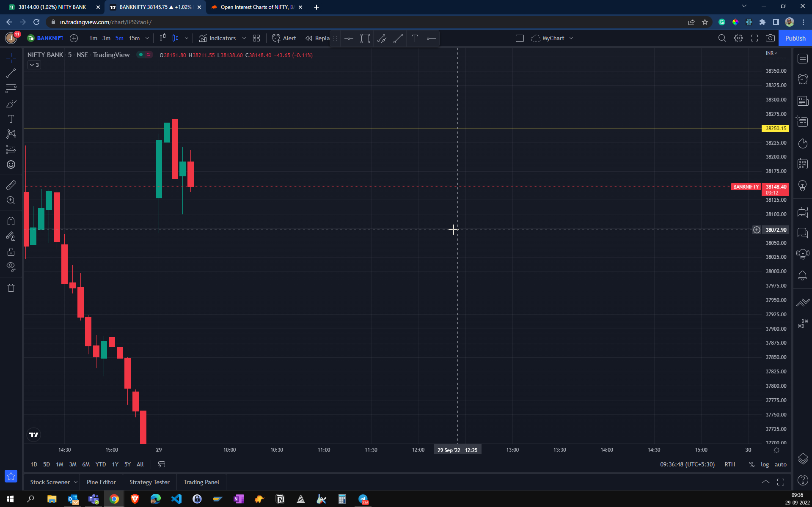
Task: Select the brush drawing tool
Action: [11, 104]
